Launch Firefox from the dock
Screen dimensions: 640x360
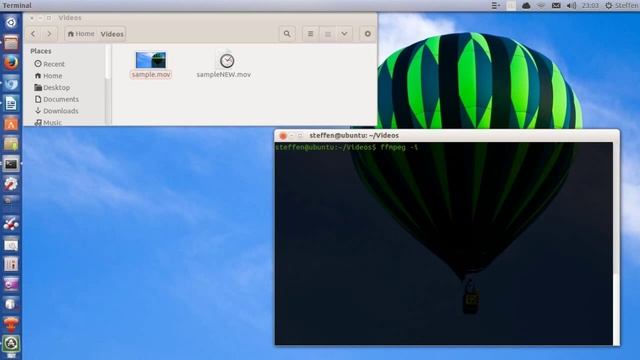(x=11, y=63)
